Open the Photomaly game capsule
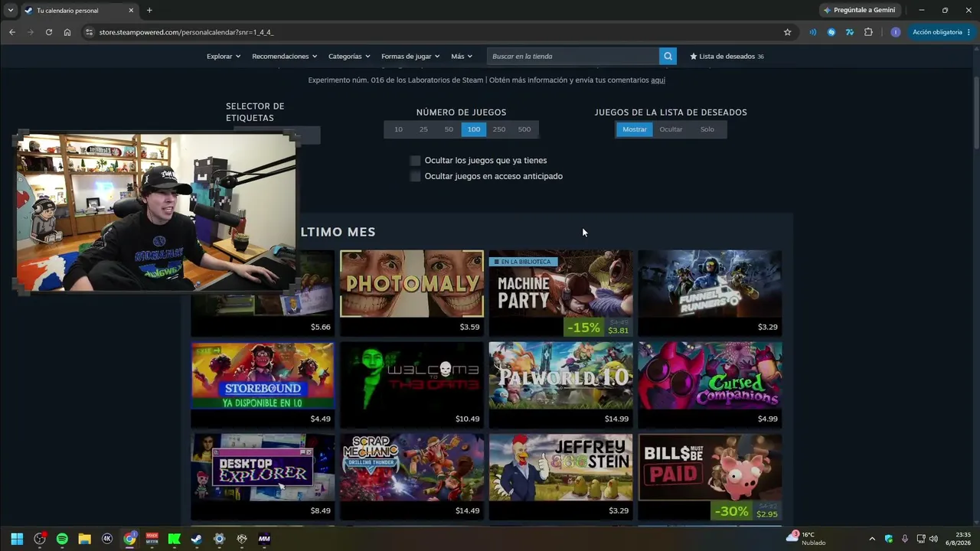Image resolution: width=980 pixels, height=551 pixels. [412, 293]
